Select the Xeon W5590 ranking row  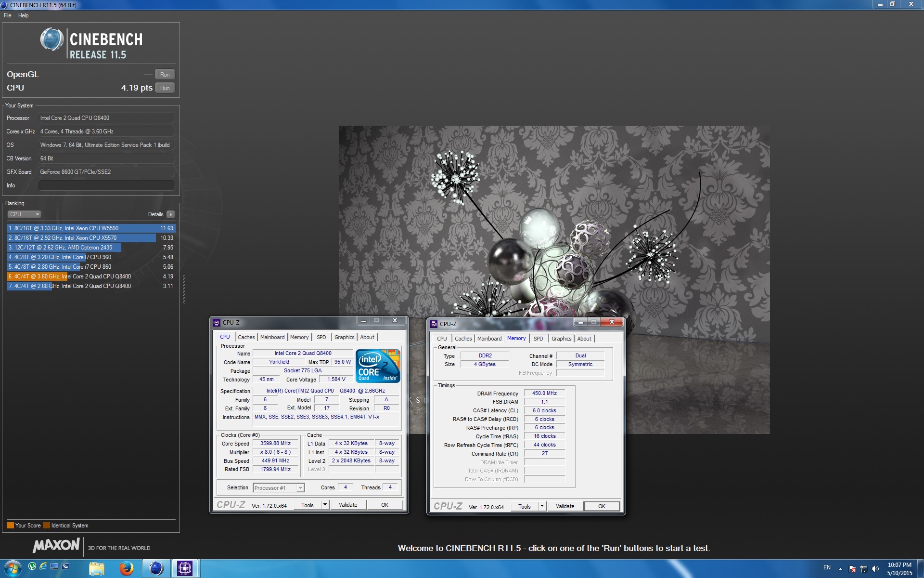pyautogui.click(x=91, y=228)
